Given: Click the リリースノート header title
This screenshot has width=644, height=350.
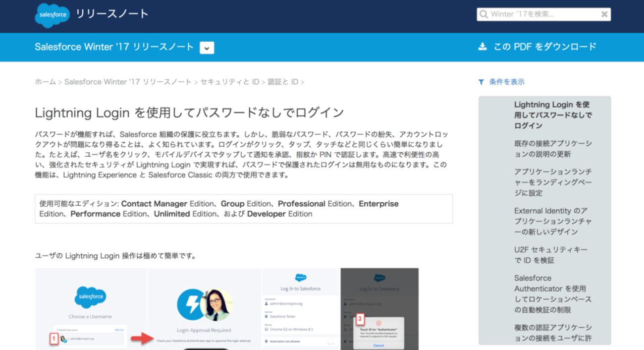Looking at the screenshot, I should click(112, 14).
